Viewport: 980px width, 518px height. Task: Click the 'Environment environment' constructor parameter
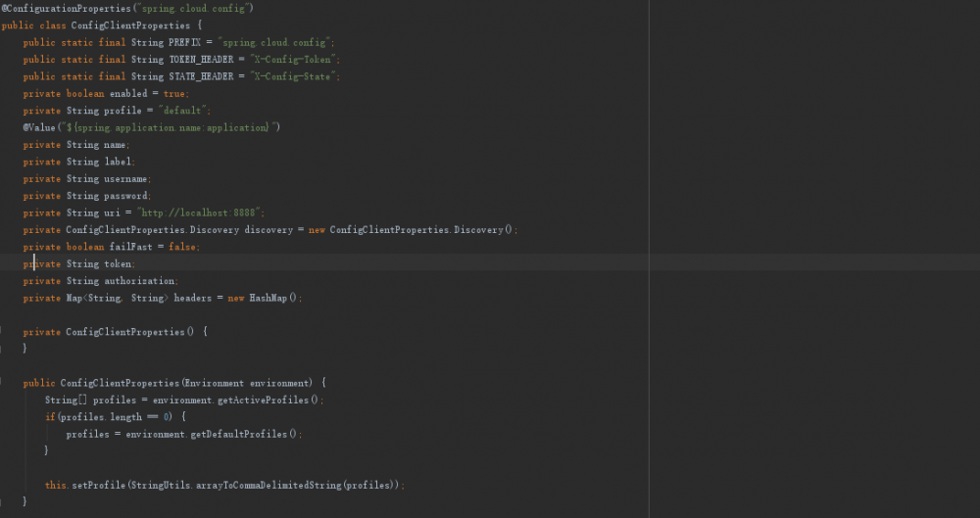point(247,383)
